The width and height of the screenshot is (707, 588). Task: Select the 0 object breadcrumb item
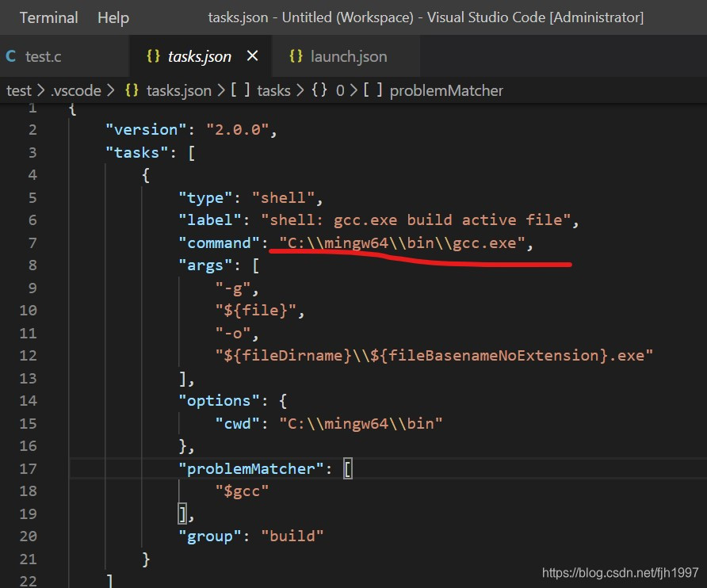click(x=340, y=90)
